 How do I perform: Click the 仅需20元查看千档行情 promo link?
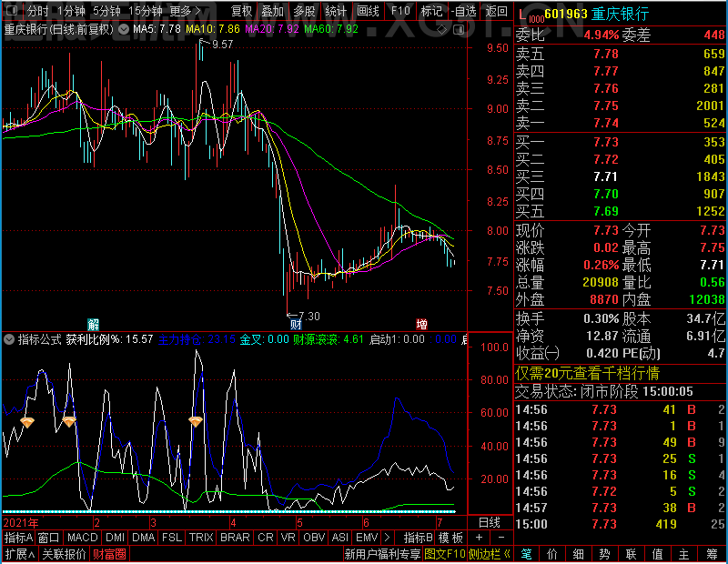click(587, 373)
